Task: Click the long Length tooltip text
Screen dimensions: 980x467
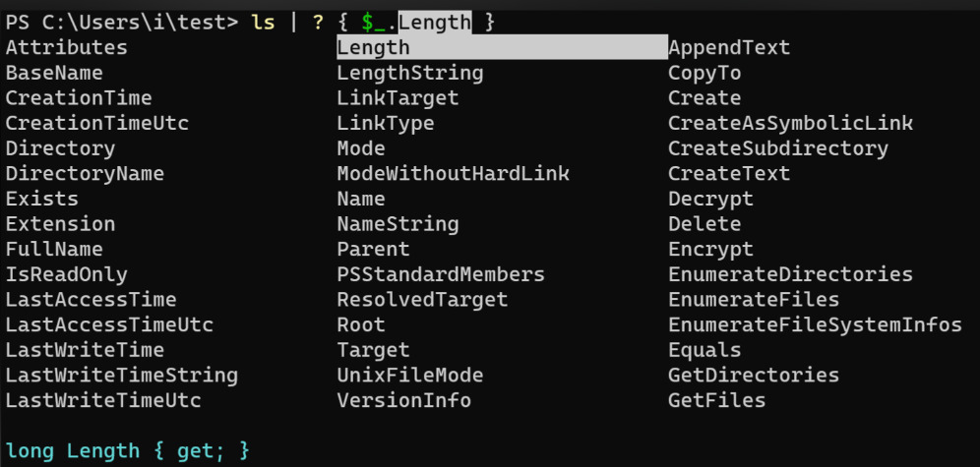Action: [x=127, y=451]
